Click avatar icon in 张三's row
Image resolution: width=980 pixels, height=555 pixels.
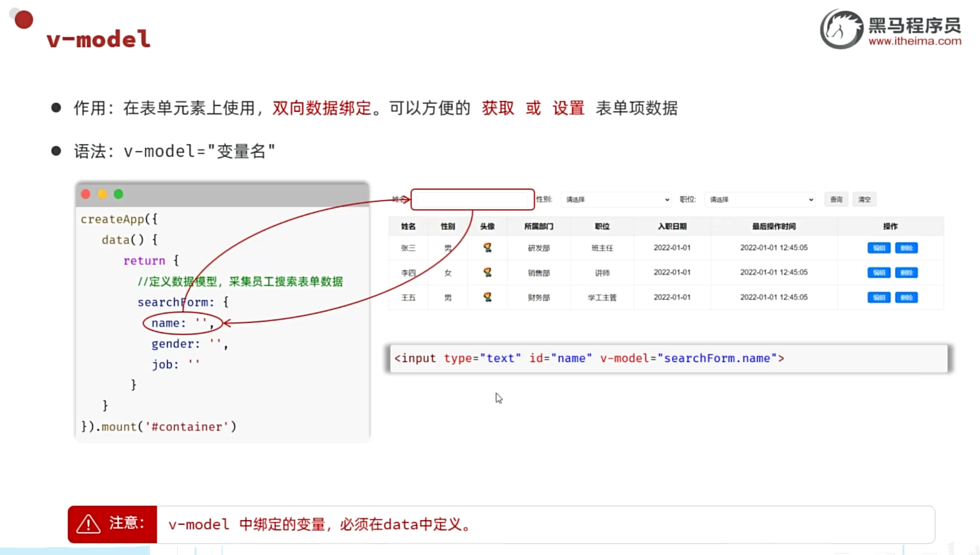tap(487, 248)
